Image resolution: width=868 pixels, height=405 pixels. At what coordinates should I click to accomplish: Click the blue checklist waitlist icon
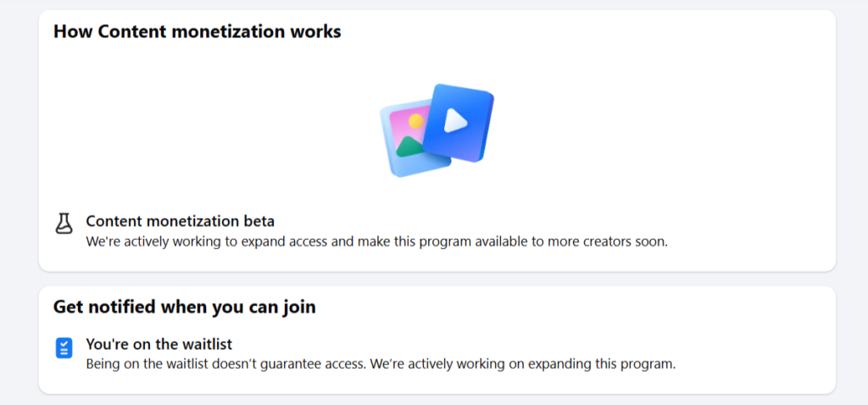coord(64,348)
